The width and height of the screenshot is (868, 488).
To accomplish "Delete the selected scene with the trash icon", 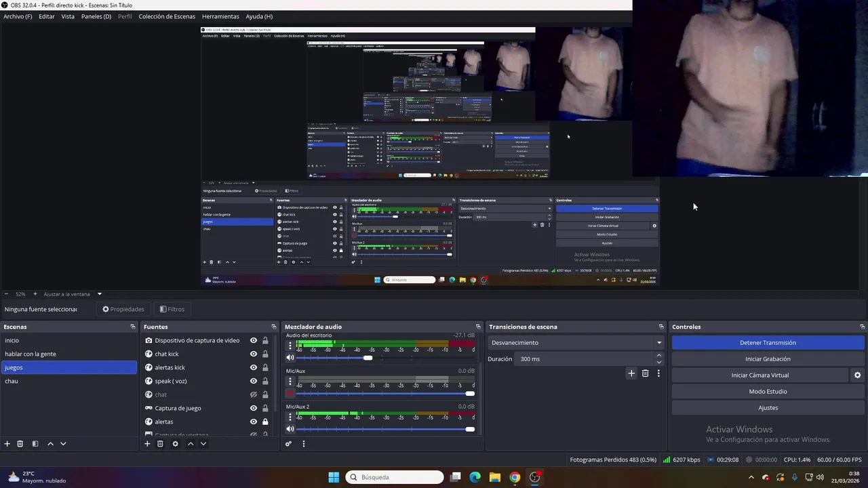I will (20, 444).
